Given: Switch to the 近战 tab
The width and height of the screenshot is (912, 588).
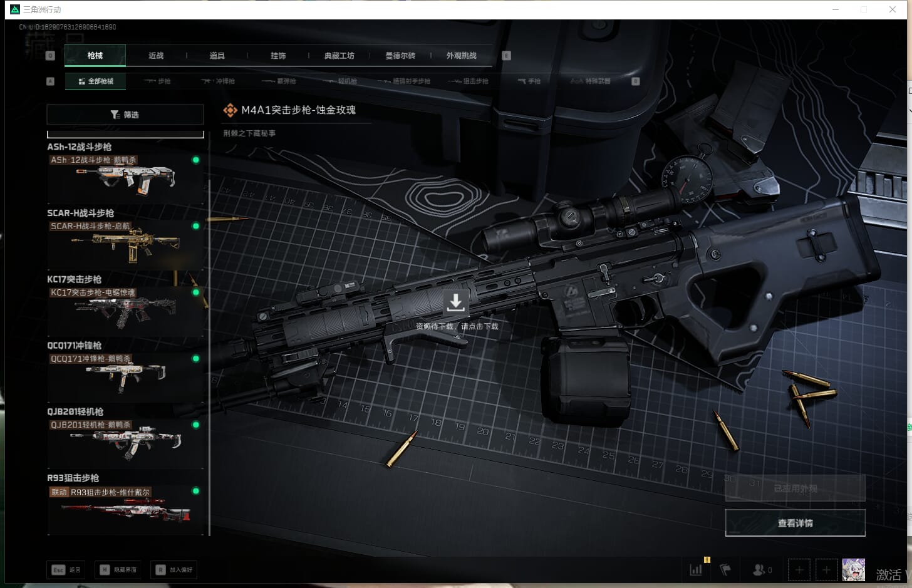Looking at the screenshot, I should point(156,56).
